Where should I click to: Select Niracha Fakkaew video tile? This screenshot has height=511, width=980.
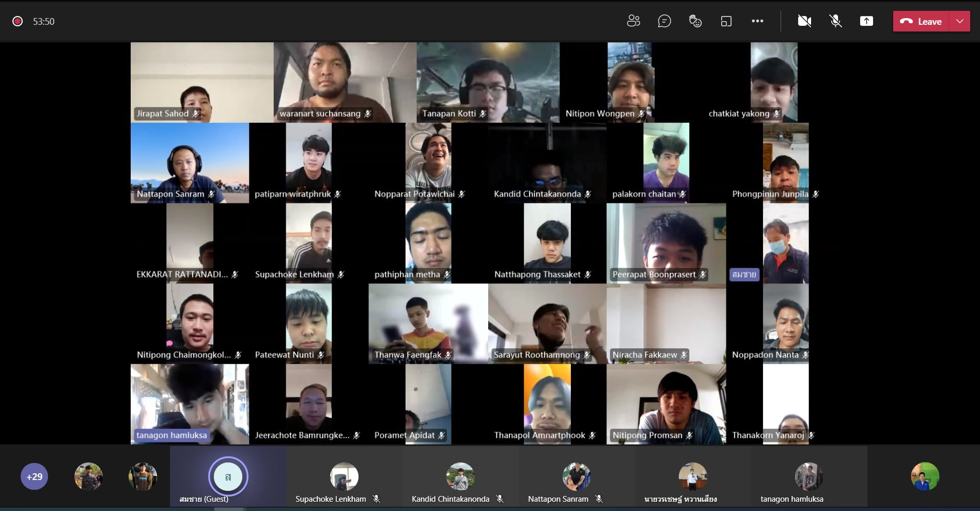coord(666,324)
